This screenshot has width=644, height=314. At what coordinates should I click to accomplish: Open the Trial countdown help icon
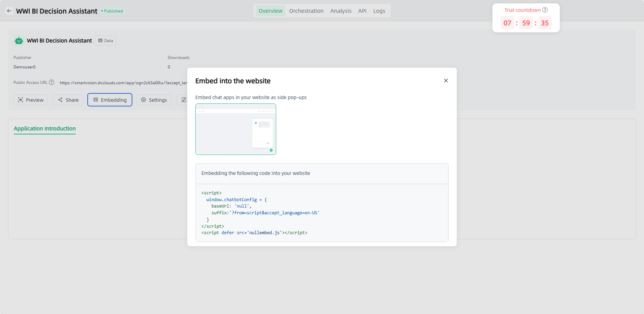point(545,10)
